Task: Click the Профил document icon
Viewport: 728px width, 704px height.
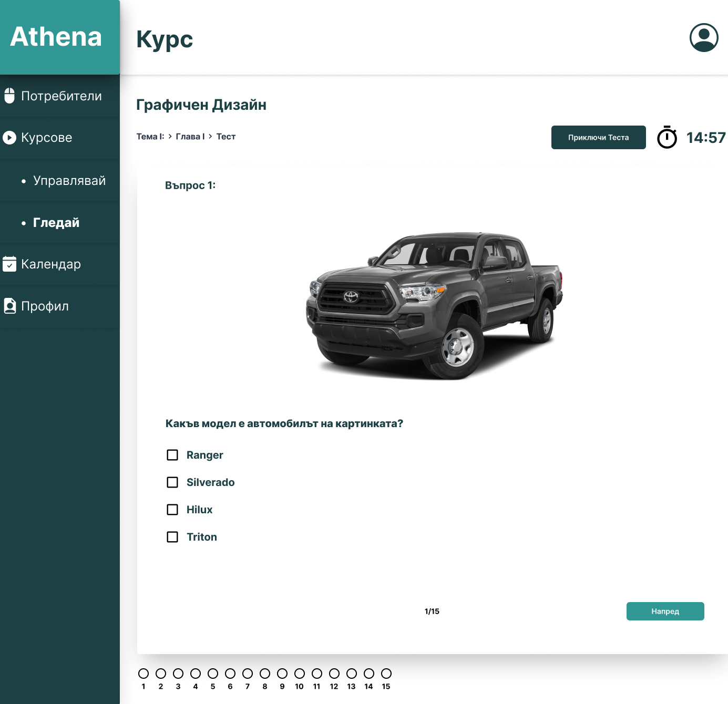Action: pyautogui.click(x=10, y=306)
